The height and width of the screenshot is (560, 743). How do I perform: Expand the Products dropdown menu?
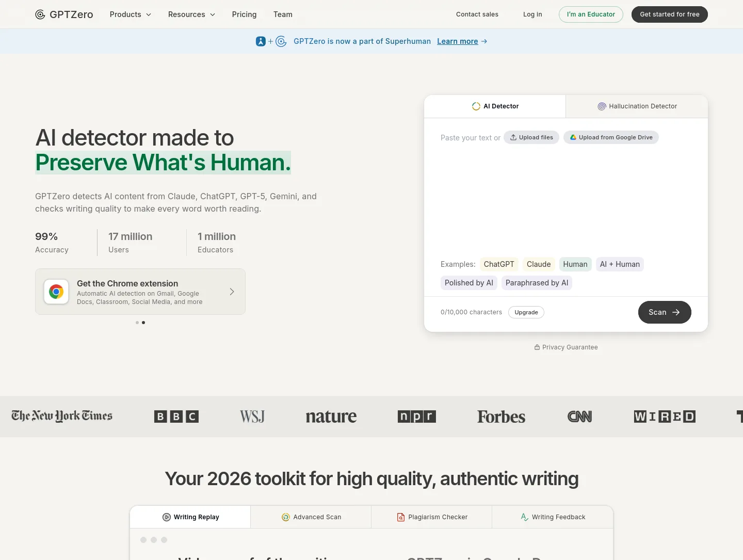coord(131,14)
